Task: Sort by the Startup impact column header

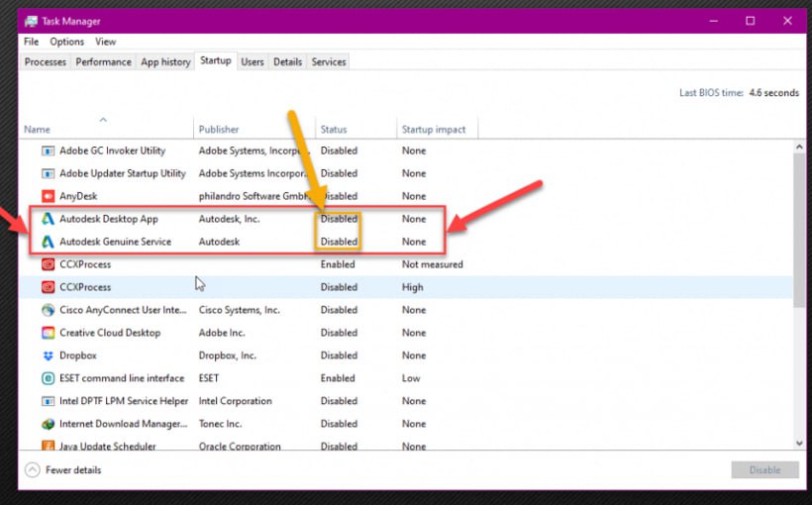Action: click(434, 130)
